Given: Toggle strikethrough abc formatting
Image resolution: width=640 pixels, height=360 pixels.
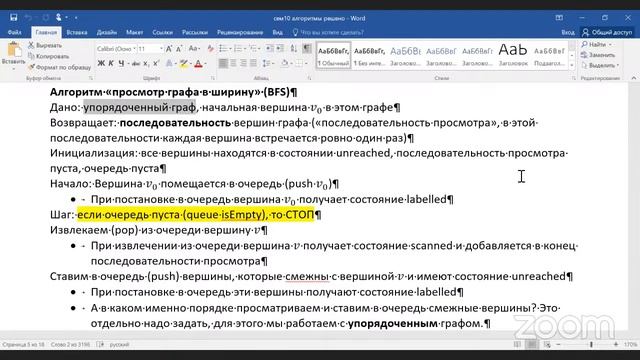Looking at the screenshot, I should tap(136, 63).
